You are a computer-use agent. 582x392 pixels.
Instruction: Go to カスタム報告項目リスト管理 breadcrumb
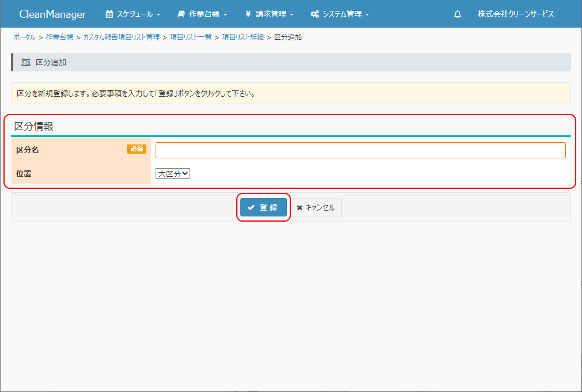click(x=122, y=37)
